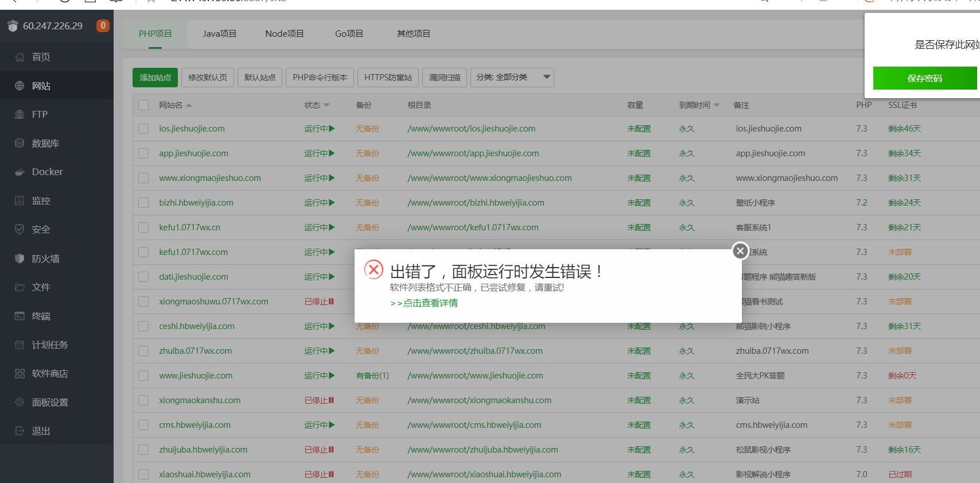Open the 点击查看详情 link in the error dialog
This screenshot has width=980, height=483.
click(x=430, y=303)
